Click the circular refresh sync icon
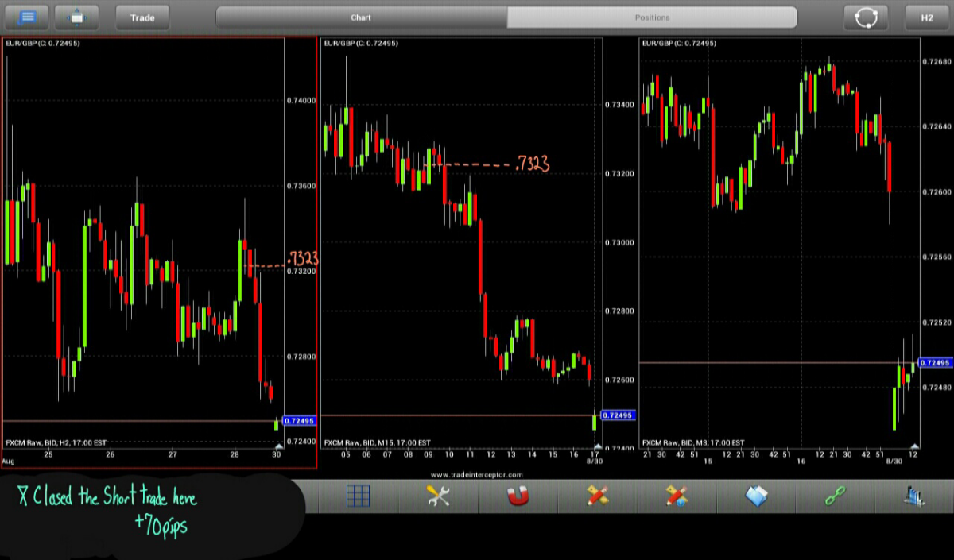This screenshot has height=560, width=954. 866,17
